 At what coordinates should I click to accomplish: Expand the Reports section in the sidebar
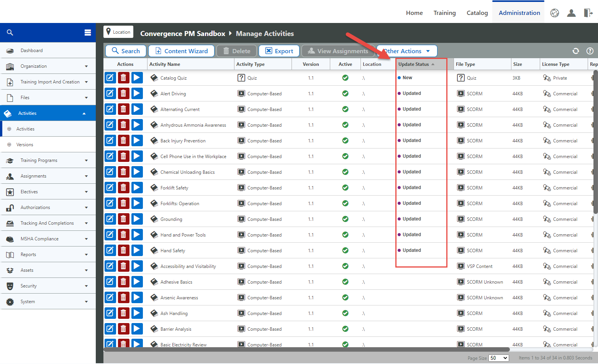[x=48, y=254]
